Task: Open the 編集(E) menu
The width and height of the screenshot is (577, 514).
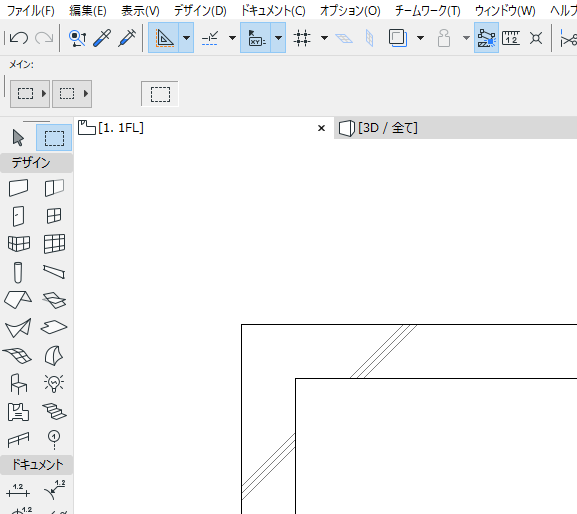Action: (88, 11)
